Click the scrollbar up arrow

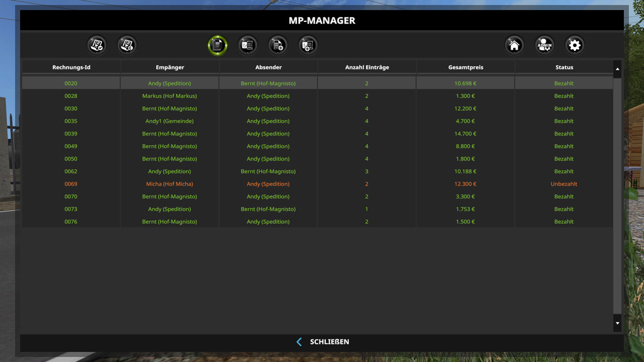point(617,69)
